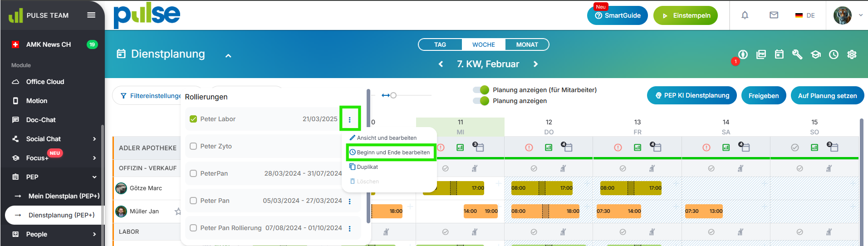Screen dimensions: 868x246
Task: Click the Rollierungen list scrollbar
Action: [x=368, y=156]
